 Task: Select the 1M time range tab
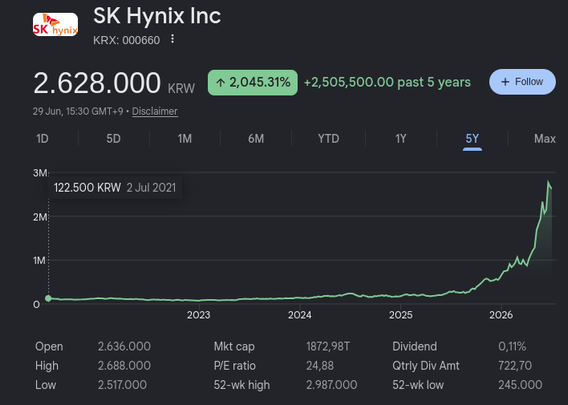click(x=185, y=139)
